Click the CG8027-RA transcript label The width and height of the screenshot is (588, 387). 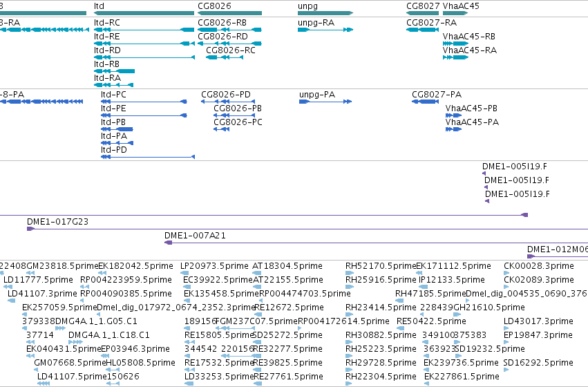click(431, 23)
